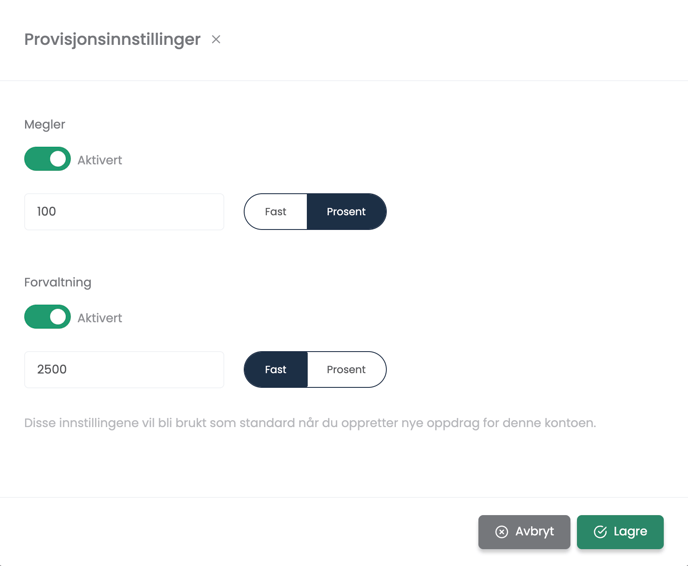
Task: Focus the Forvaltning amount field showing 2500
Action: tap(124, 369)
